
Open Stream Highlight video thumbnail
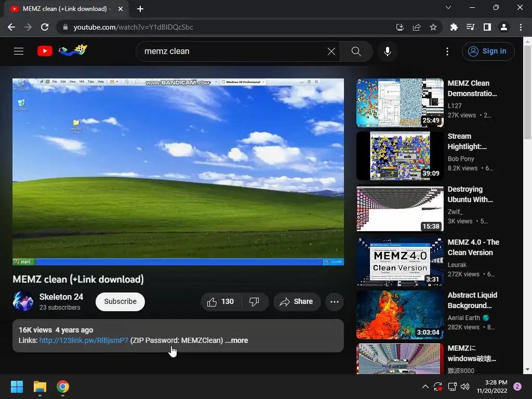pyautogui.click(x=400, y=156)
